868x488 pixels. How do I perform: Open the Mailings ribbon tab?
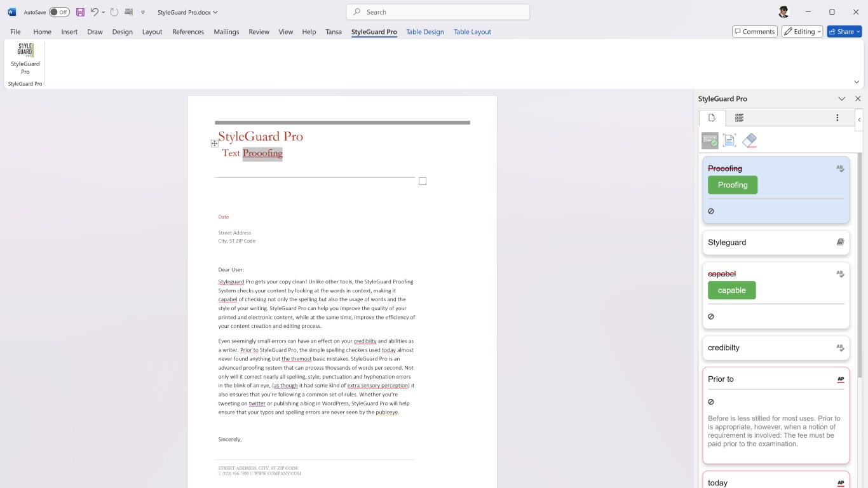226,32
